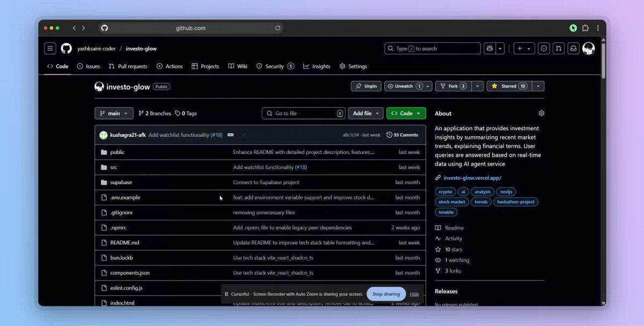Expand the Copilot dropdown arrow
Image resolution: width=644 pixels, height=326 pixels.
[500, 48]
